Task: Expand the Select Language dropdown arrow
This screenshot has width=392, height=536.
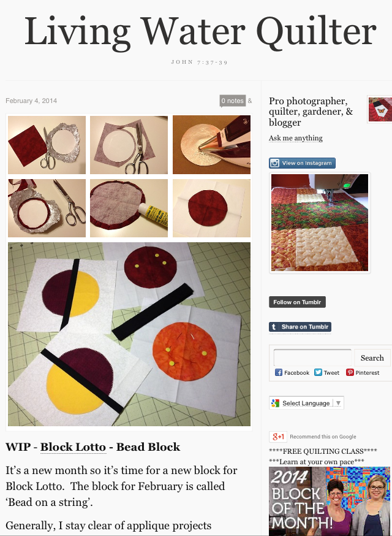Action: coord(338,403)
